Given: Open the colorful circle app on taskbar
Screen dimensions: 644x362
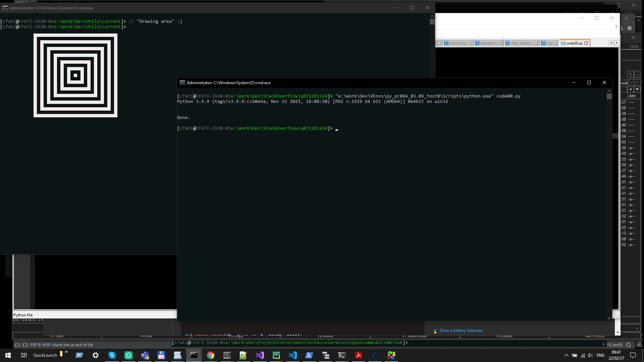Looking at the screenshot, I should click(x=391, y=355).
